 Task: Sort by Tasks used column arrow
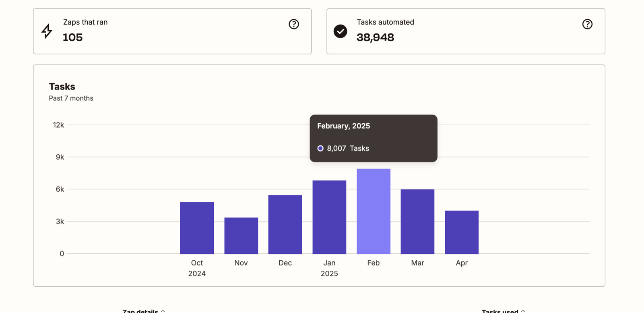[523, 311]
